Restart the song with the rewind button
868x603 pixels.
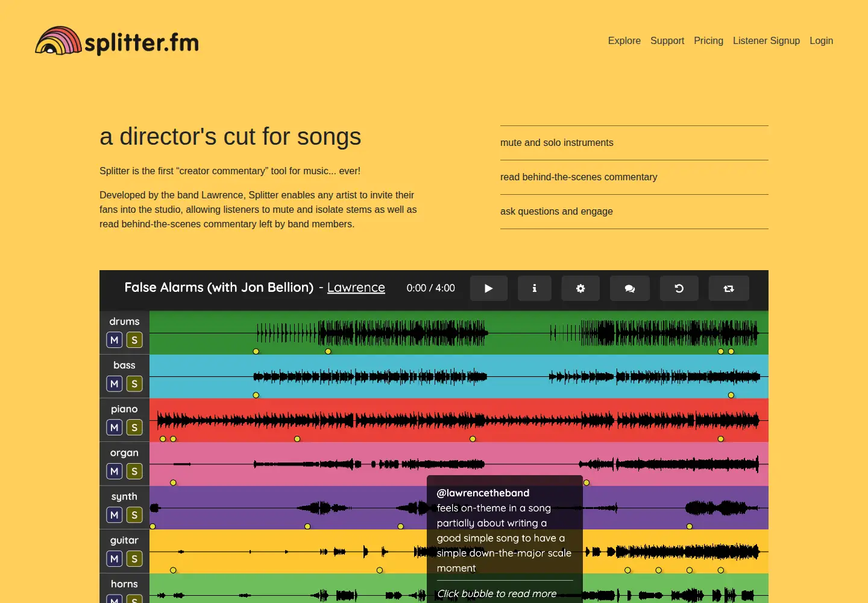tap(679, 288)
